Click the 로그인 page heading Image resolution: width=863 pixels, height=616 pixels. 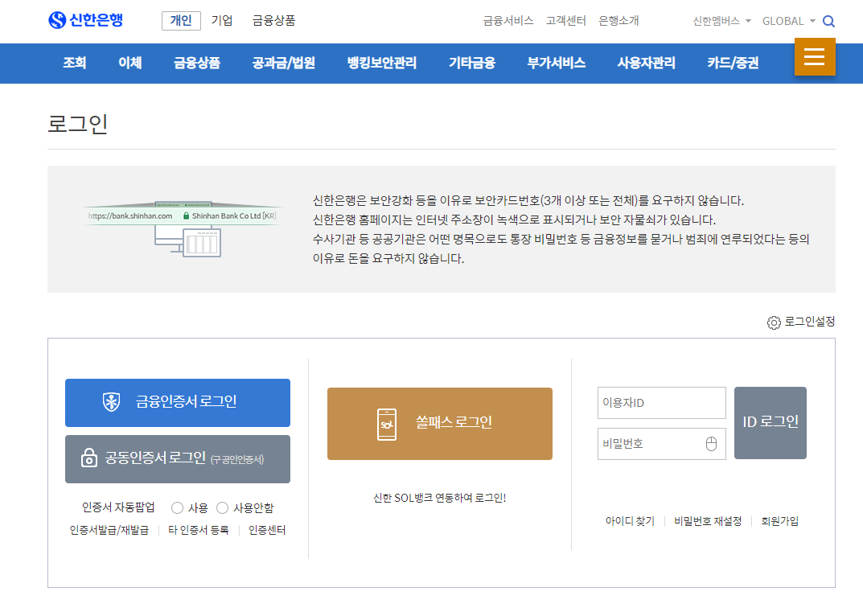click(77, 123)
